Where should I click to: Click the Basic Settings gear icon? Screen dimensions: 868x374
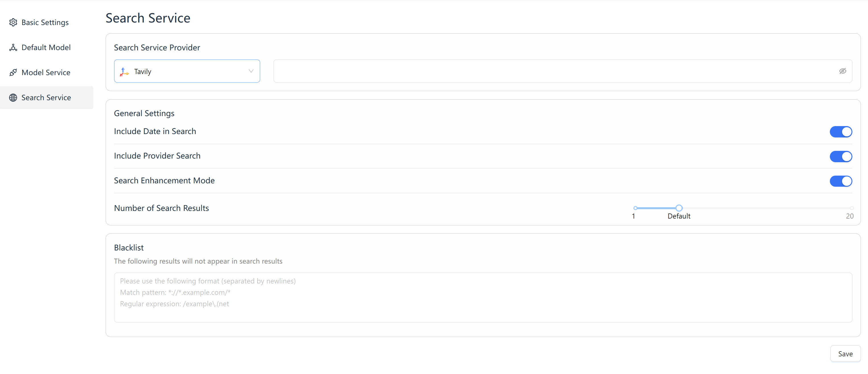(13, 22)
